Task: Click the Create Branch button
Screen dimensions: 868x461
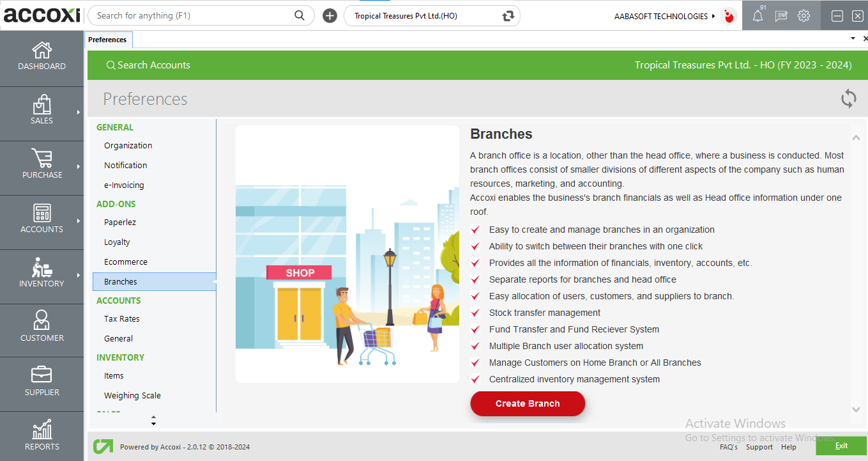Action: (528, 403)
